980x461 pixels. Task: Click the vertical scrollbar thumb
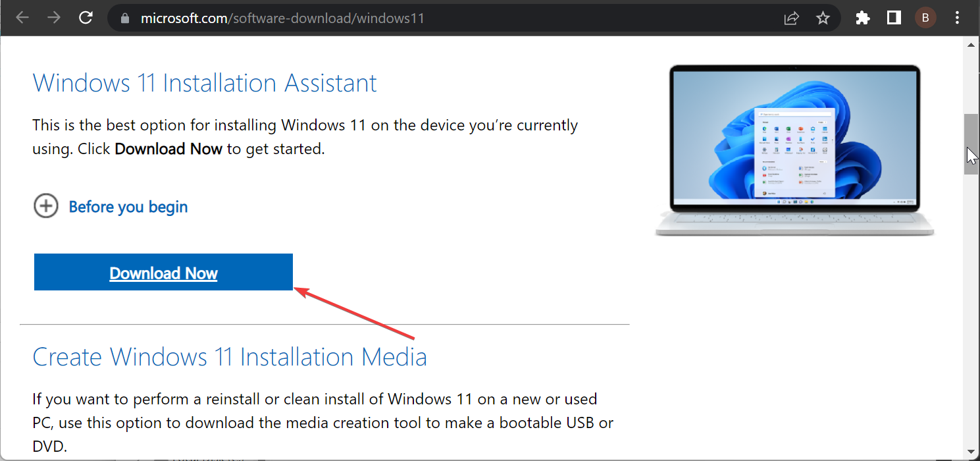click(971, 144)
